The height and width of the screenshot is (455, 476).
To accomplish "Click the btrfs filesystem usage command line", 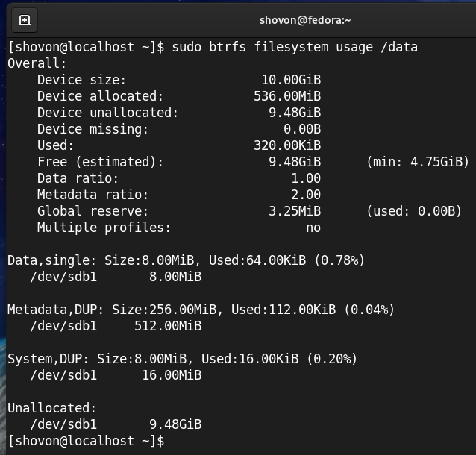I will (295, 47).
